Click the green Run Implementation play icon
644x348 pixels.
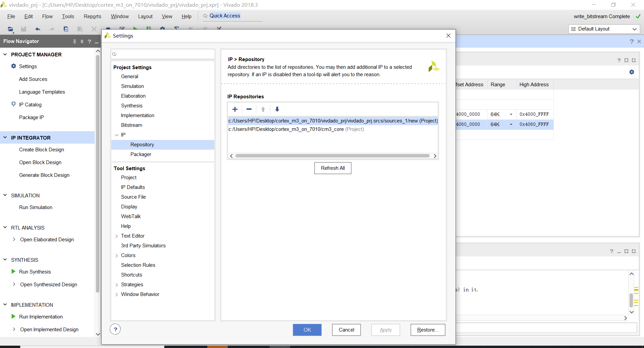tap(13, 316)
